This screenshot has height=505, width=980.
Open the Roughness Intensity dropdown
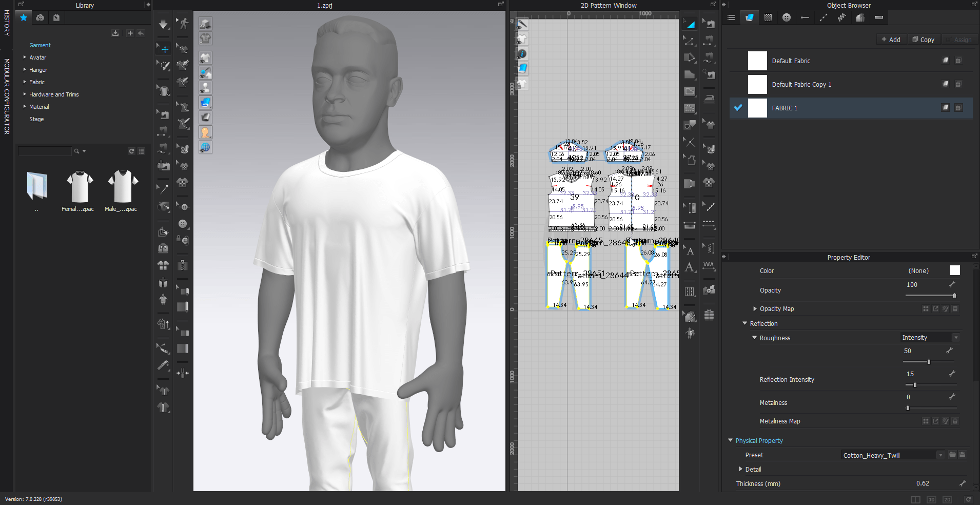tap(930, 337)
